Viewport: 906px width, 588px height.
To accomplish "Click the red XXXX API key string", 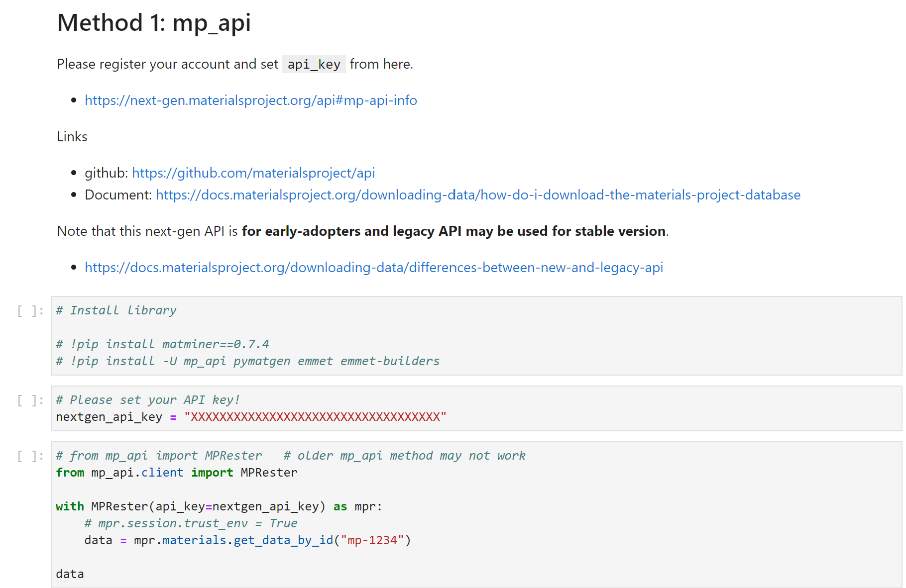I will [x=315, y=417].
